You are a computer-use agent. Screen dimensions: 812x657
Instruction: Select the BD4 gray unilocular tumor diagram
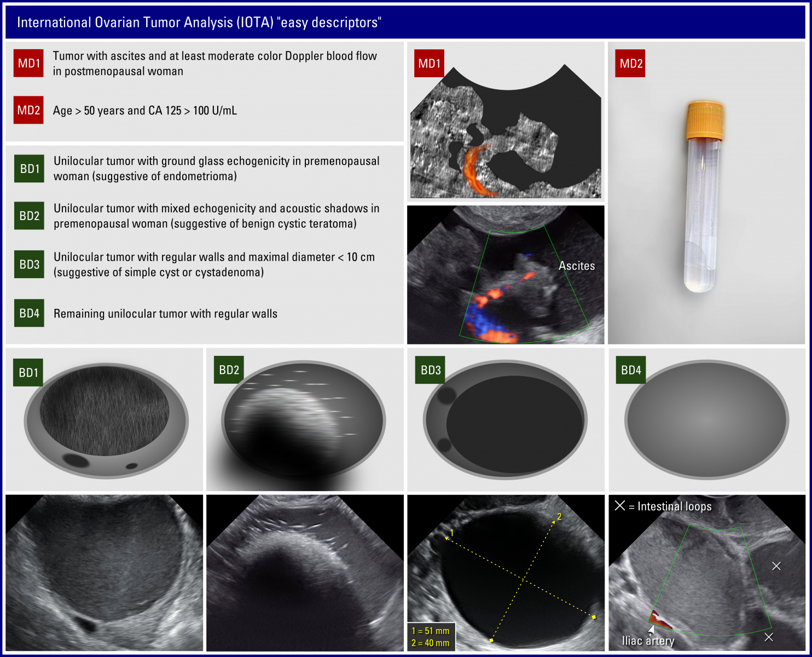[x=706, y=420]
